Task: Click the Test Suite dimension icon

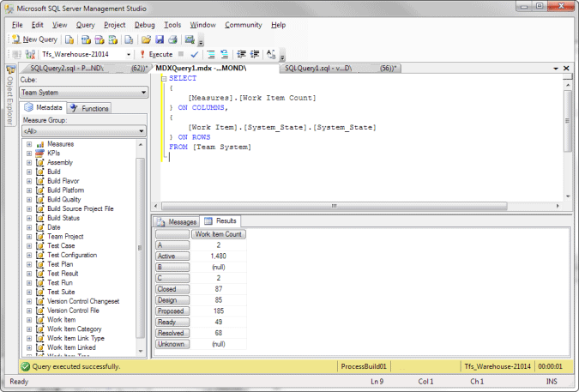Action: click(x=39, y=292)
